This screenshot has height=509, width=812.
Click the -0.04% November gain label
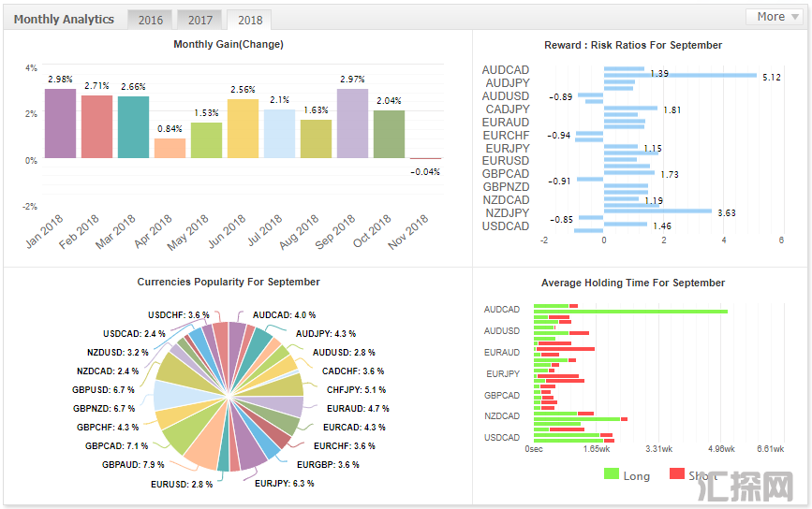click(x=425, y=172)
